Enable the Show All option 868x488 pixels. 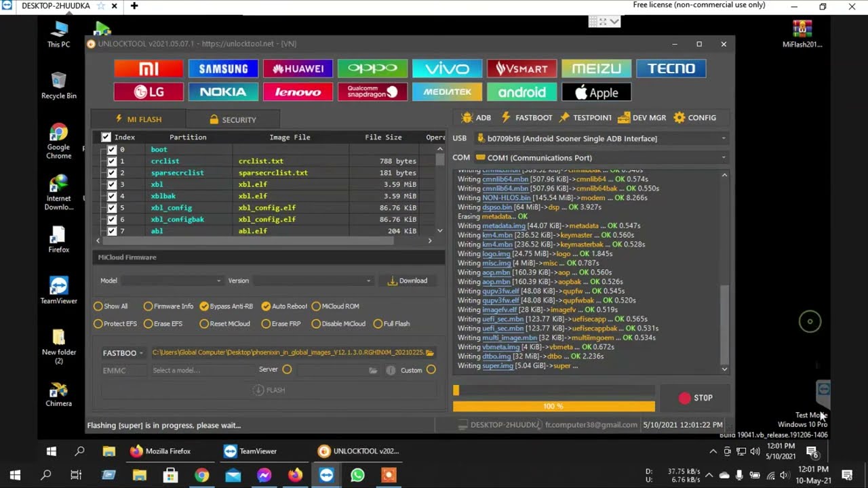click(x=111, y=306)
